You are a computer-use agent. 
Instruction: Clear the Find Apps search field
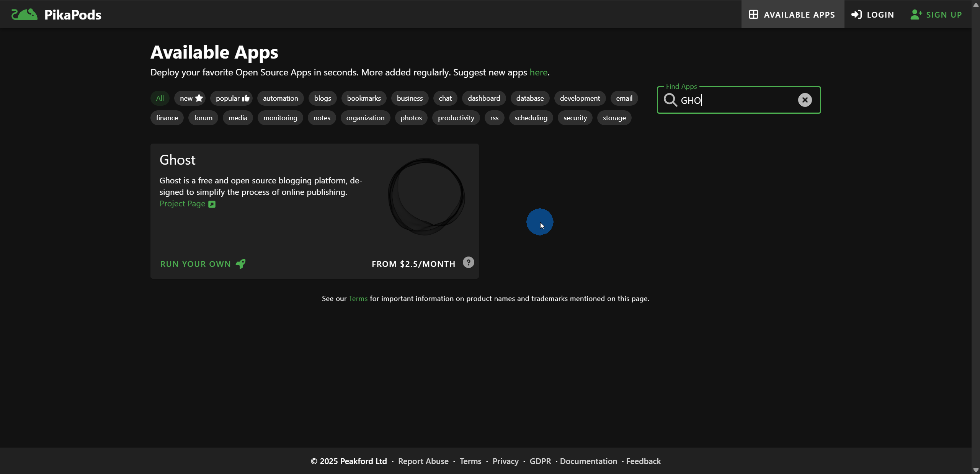[x=805, y=100]
